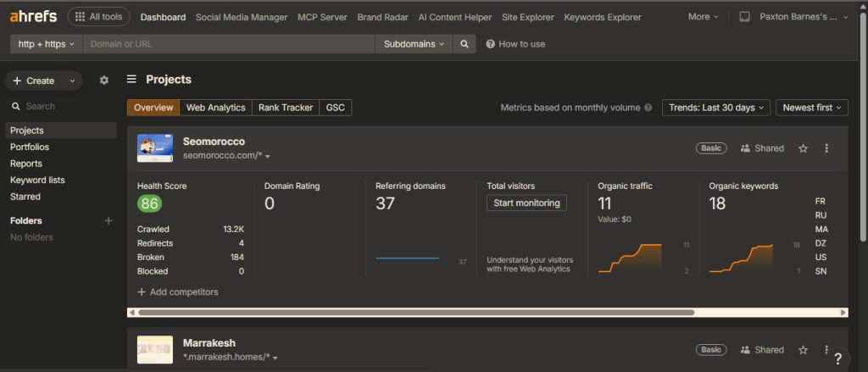Go to the Dashboard menu item
Image resolution: width=868 pixels, height=372 pixels.
[163, 17]
